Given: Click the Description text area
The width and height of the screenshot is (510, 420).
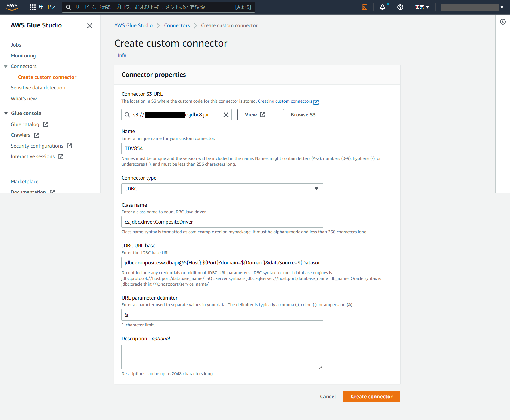Looking at the screenshot, I should click(x=222, y=357).
